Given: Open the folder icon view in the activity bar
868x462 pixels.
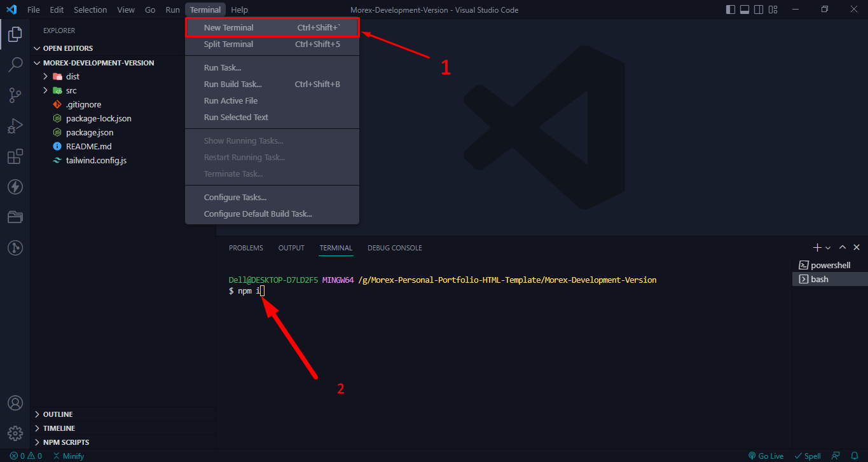Looking at the screenshot, I should [x=15, y=217].
